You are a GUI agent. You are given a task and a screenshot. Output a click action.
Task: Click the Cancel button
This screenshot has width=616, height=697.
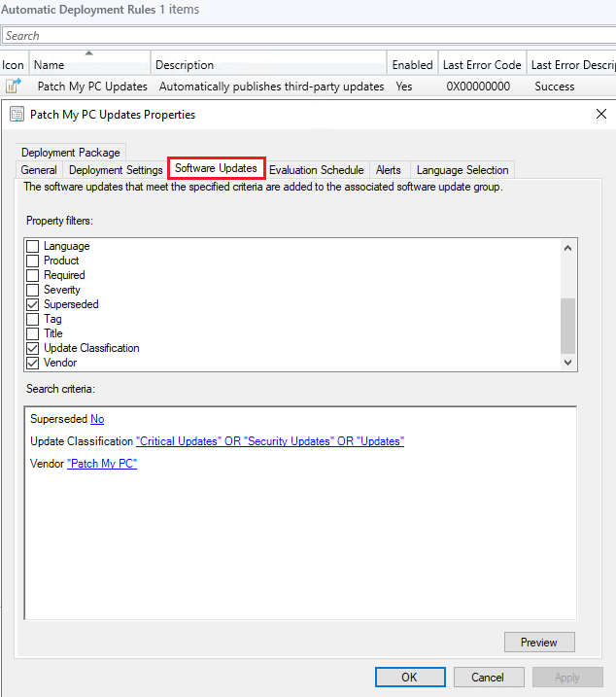(x=488, y=677)
